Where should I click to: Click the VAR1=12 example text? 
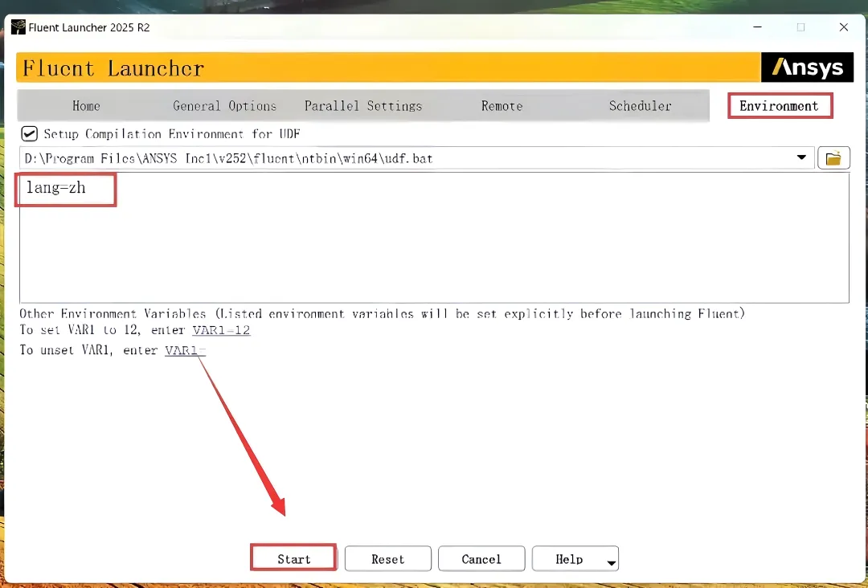click(x=221, y=330)
